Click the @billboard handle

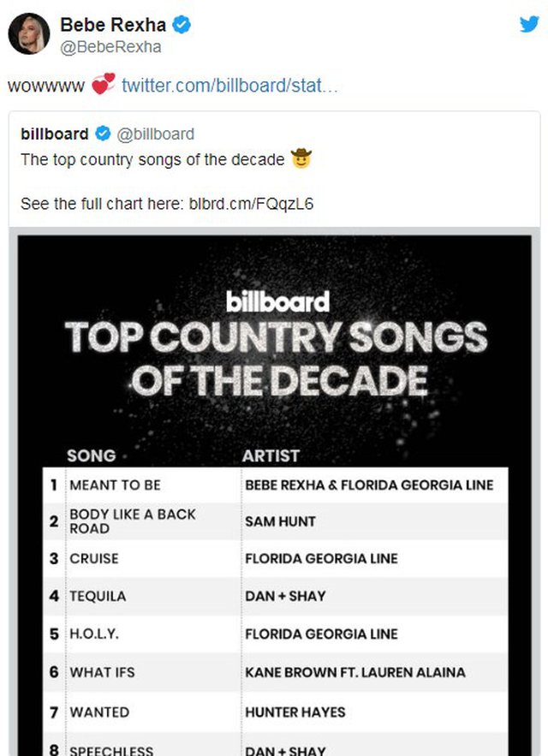click(x=155, y=134)
